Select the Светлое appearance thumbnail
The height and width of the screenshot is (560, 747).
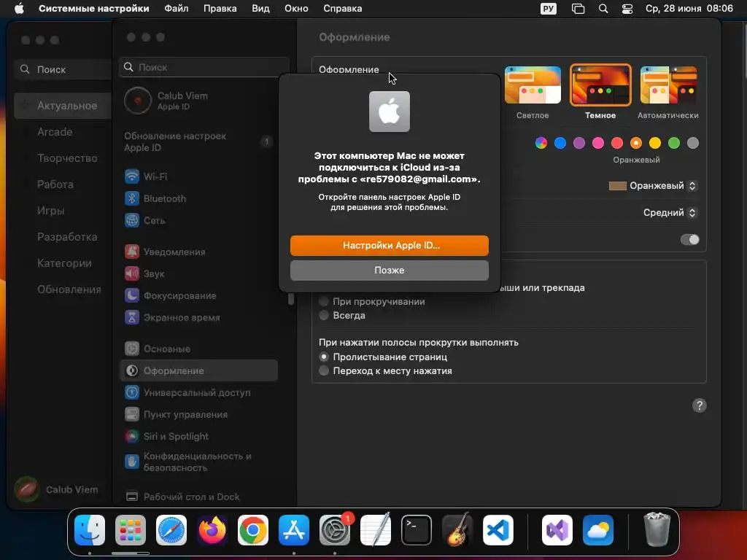point(533,85)
